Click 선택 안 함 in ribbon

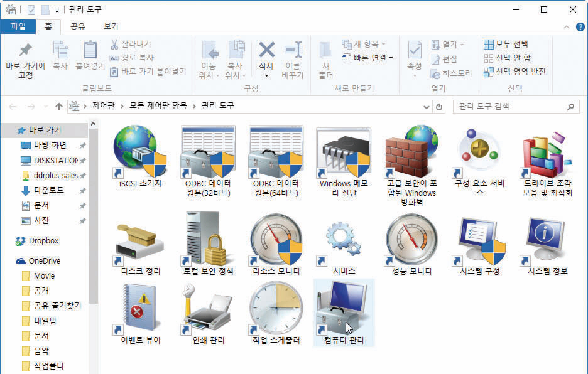point(507,58)
